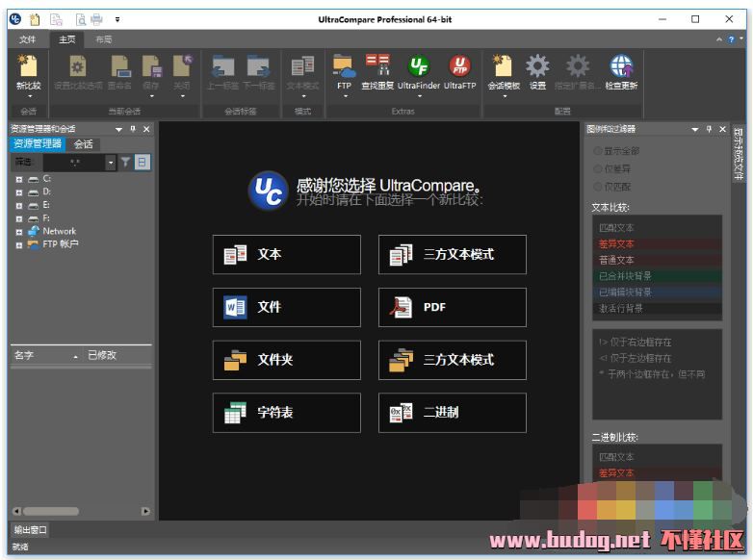Expand the E: drive tree node
The height and width of the screenshot is (560, 753).
click(18, 206)
